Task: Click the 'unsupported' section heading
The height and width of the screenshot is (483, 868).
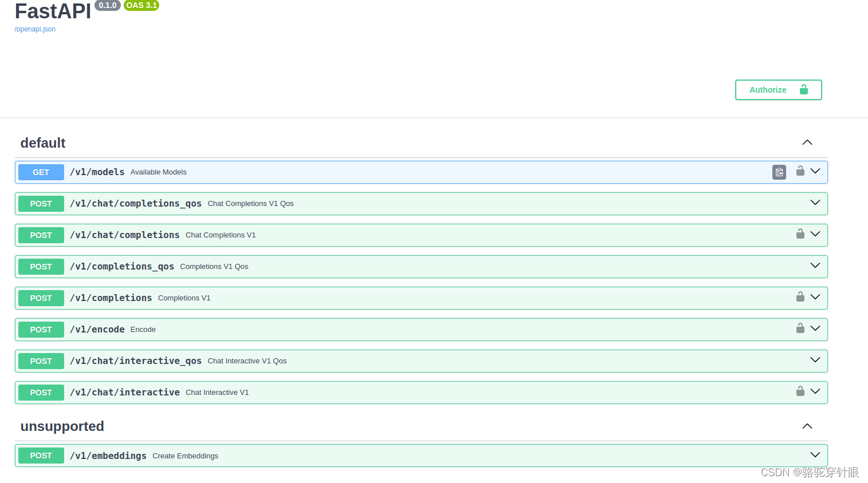Action: (62, 426)
